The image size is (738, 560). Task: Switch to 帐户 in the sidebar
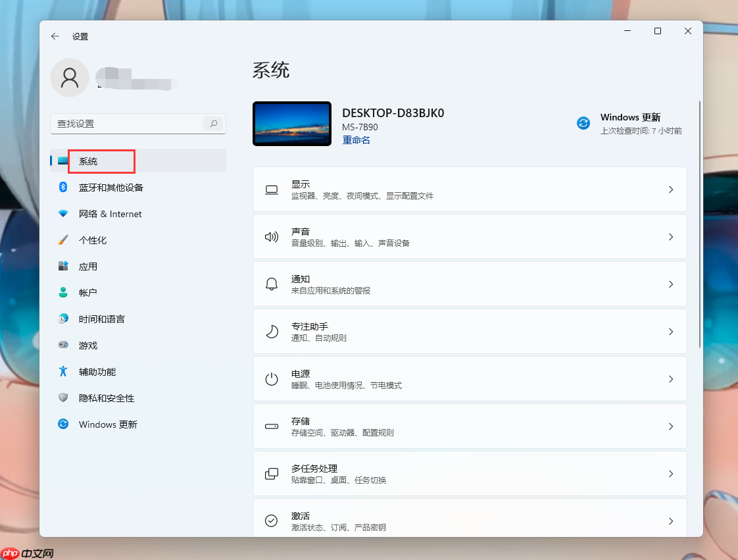[89, 292]
